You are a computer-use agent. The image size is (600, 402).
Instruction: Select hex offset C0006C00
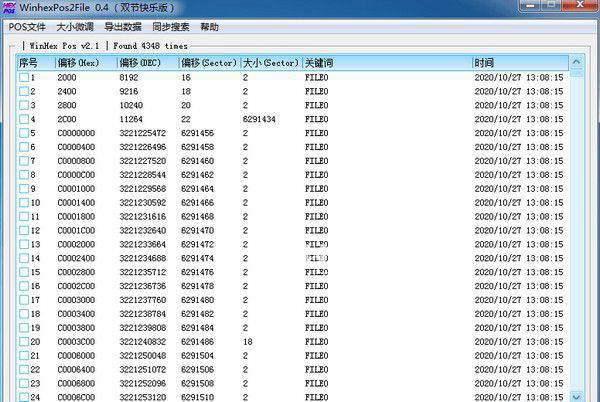pos(76,397)
